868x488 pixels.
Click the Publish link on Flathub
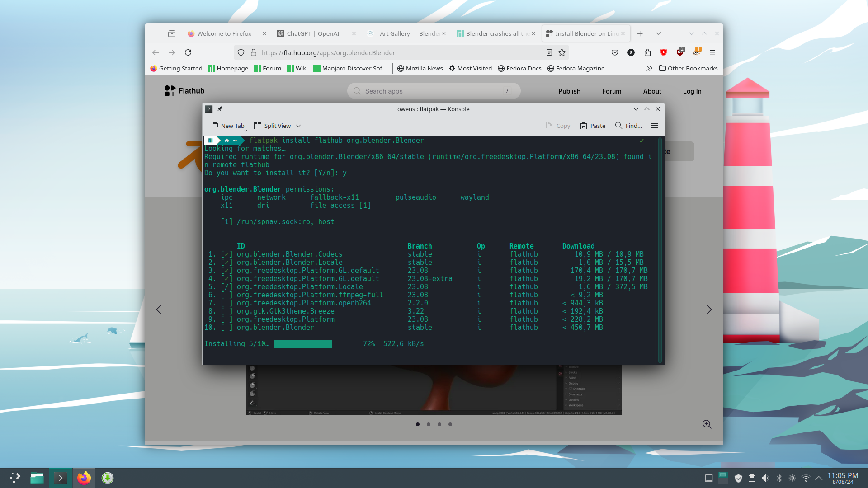coord(569,91)
